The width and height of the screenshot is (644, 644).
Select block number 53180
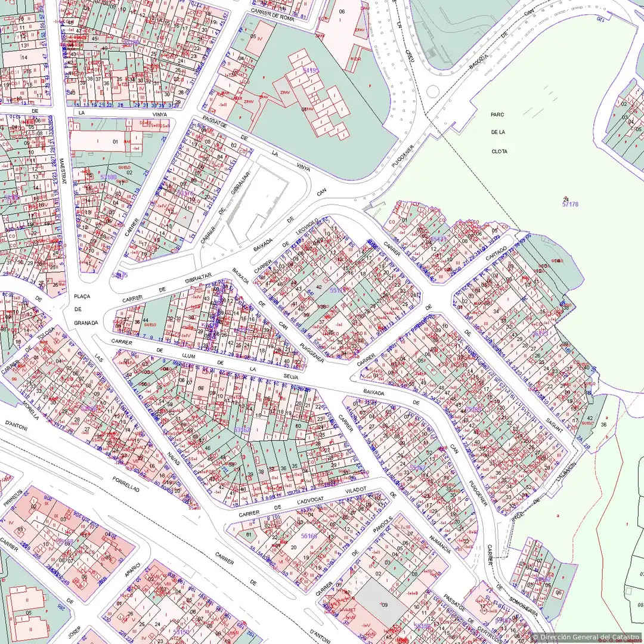pos(109,177)
